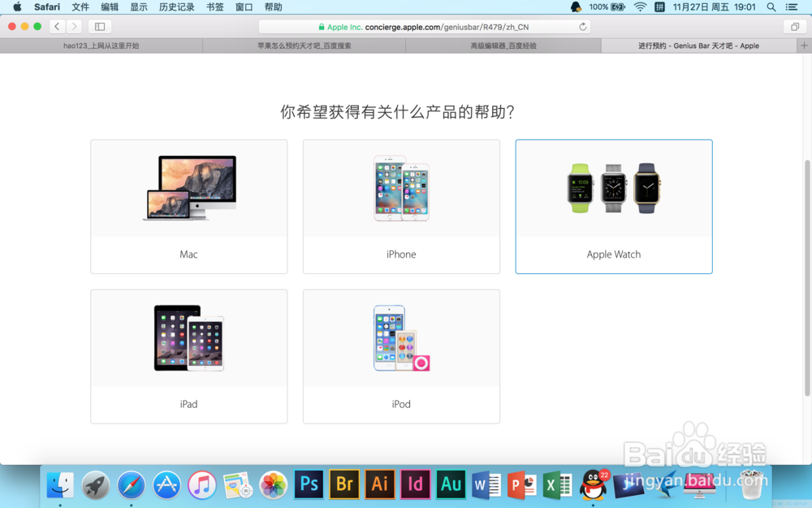Screen dimensions: 812x508
Task: Open the App Store Dock icon
Action: point(166,484)
